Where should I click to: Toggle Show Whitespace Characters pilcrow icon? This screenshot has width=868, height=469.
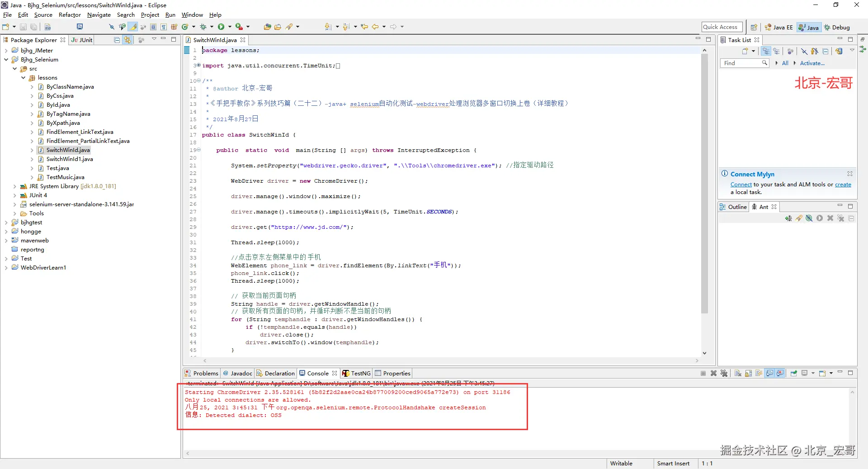(x=164, y=27)
